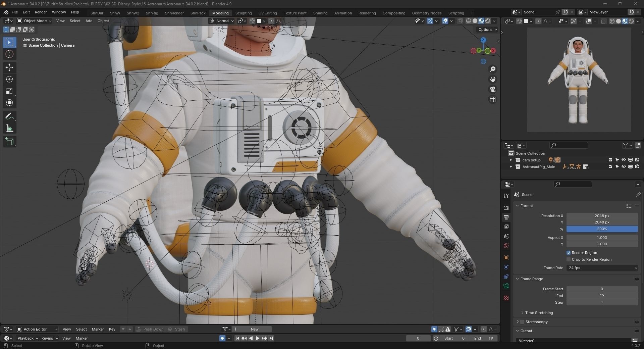Hide cam setup collection in viewport
Screen dimensions: 644x349
(624, 160)
